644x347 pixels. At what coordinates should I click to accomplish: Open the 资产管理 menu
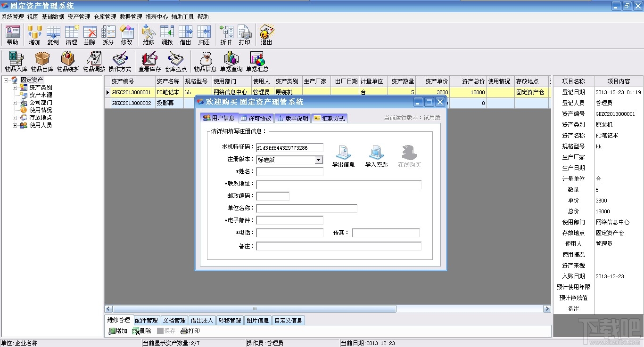click(79, 16)
